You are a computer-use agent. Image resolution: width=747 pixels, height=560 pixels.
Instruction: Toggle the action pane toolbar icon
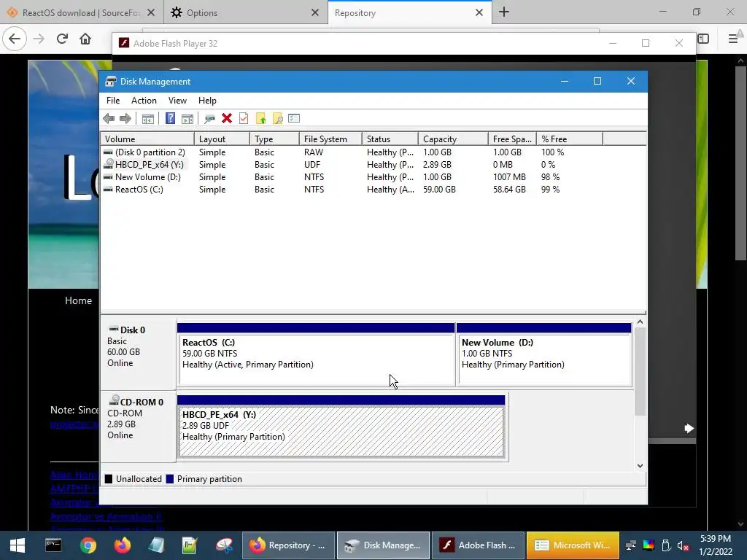tap(187, 119)
